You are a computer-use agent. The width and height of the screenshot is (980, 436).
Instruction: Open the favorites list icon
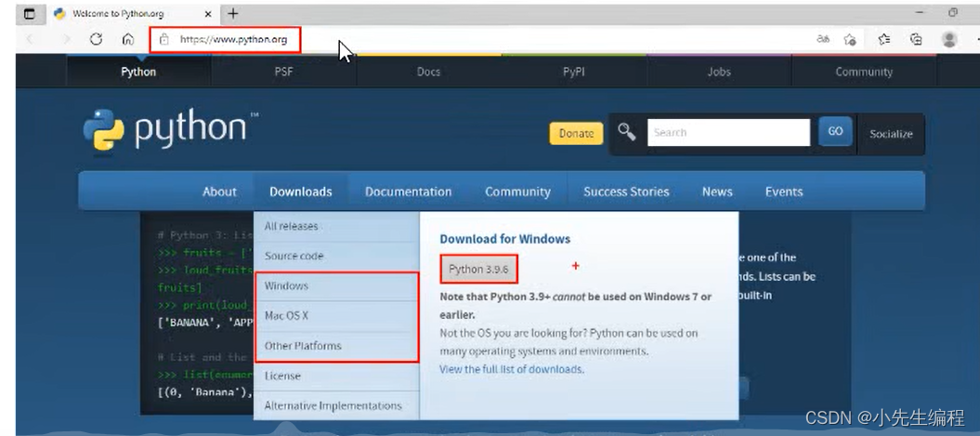(883, 39)
